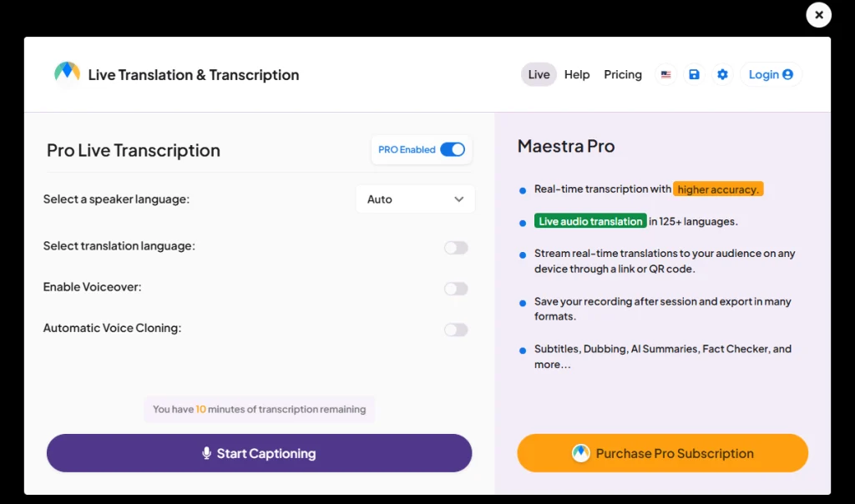Click the save recording icon
The height and width of the screenshot is (504, 855).
pyautogui.click(x=694, y=74)
